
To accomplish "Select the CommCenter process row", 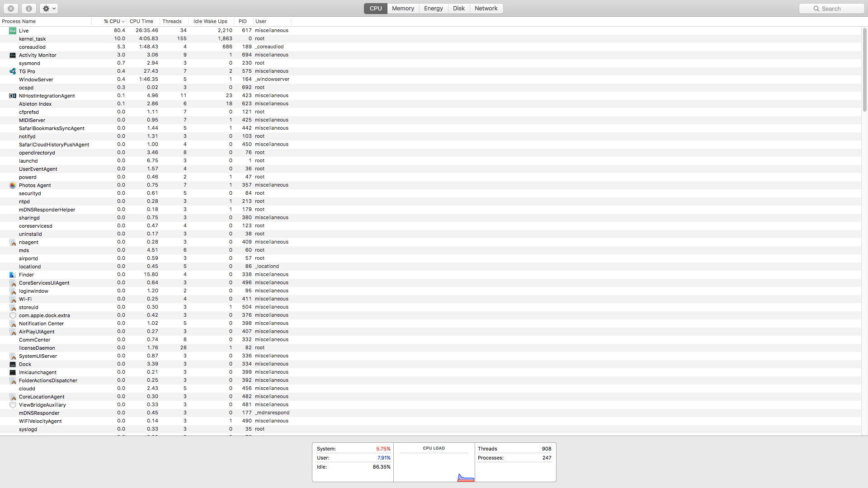I will 430,340.
